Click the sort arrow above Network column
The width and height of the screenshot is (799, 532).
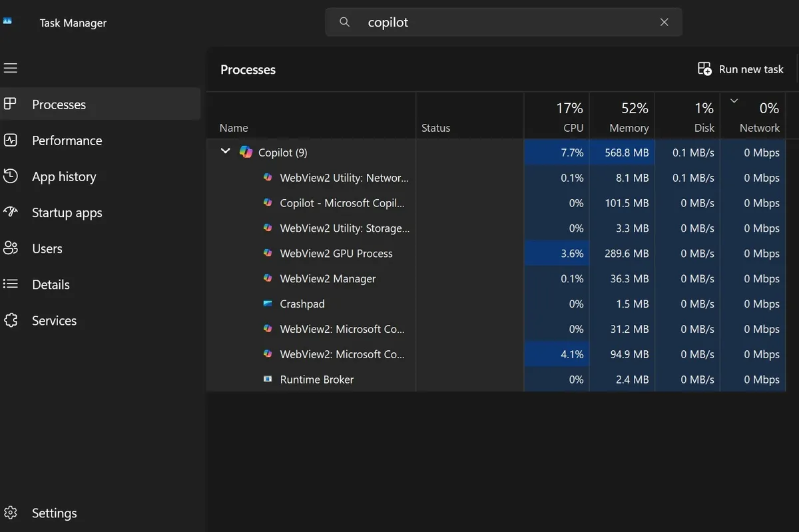[x=734, y=101]
